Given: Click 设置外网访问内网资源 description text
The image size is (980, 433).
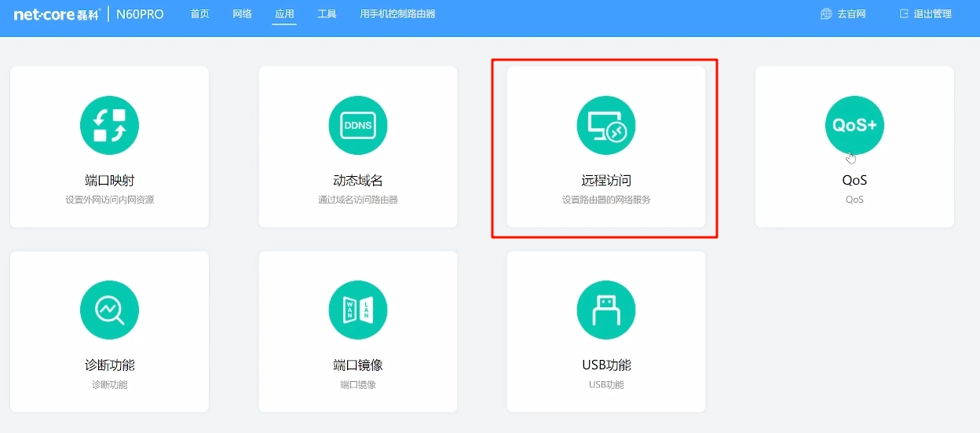Looking at the screenshot, I should click(x=109, y=200).
